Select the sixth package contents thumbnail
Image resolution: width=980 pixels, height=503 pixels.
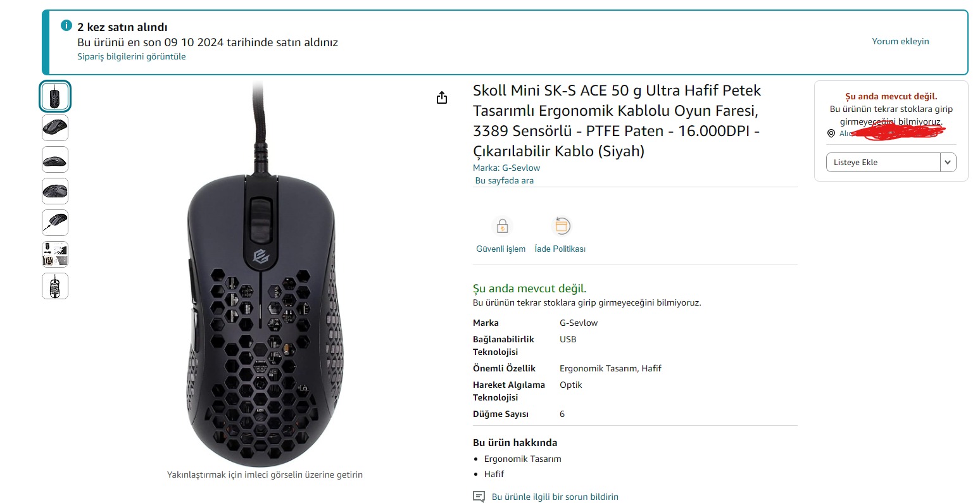pos(55,254)
